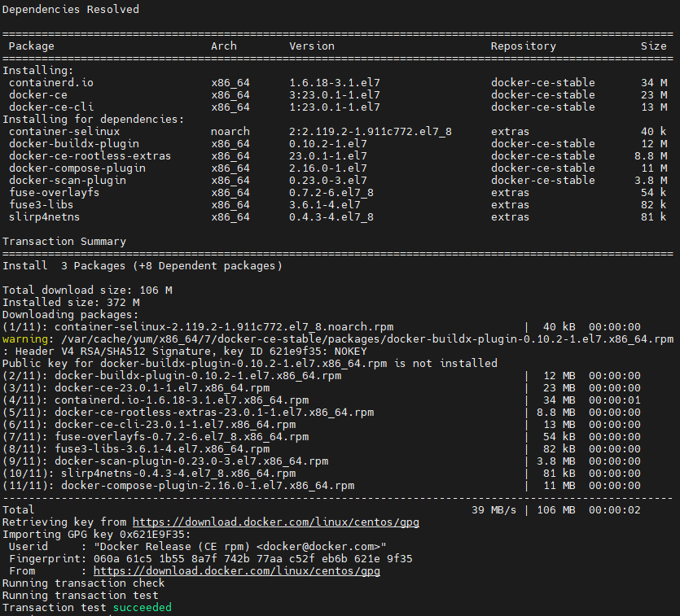680x616 pixels.
Task: Click the '39 MB/s' total speed value
Action: (494, 510)
